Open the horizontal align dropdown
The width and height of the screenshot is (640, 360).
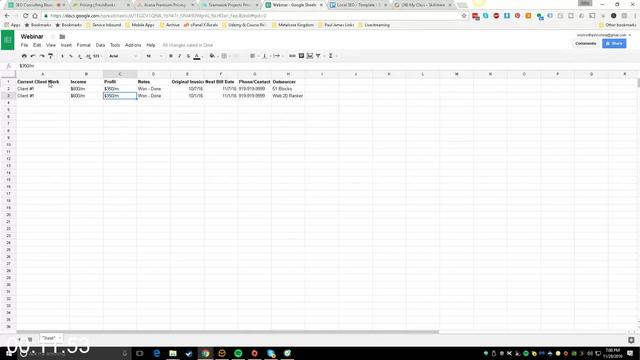253,56
